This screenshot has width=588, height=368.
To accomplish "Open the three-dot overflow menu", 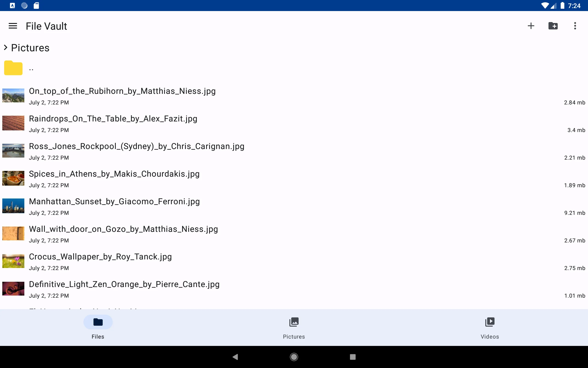I will coord(575,26).
